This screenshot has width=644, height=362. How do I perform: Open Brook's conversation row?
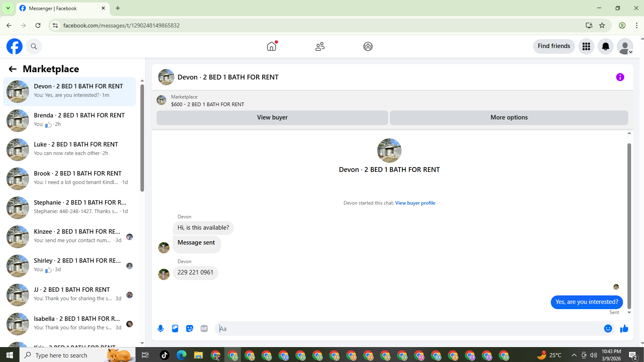(69, 179)
